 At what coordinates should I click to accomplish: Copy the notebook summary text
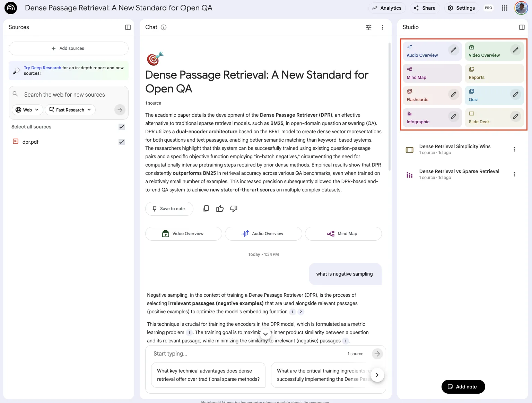click(205, 208)
